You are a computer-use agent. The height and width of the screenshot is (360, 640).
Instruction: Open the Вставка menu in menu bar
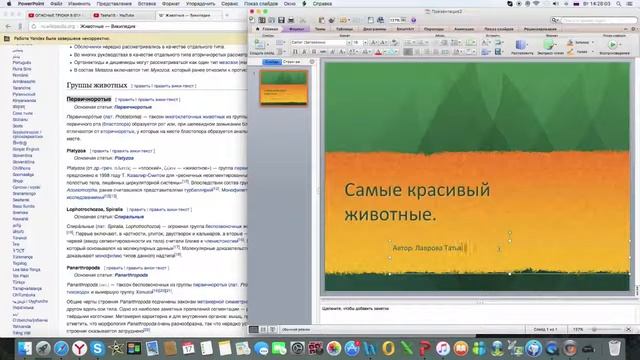pos(147,4)
